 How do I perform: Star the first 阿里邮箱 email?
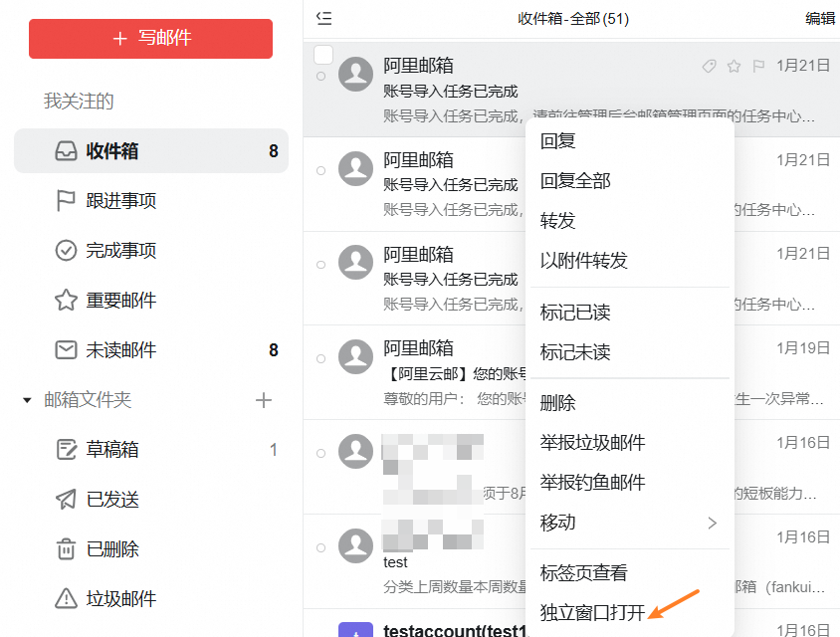(x=734, y=66)
